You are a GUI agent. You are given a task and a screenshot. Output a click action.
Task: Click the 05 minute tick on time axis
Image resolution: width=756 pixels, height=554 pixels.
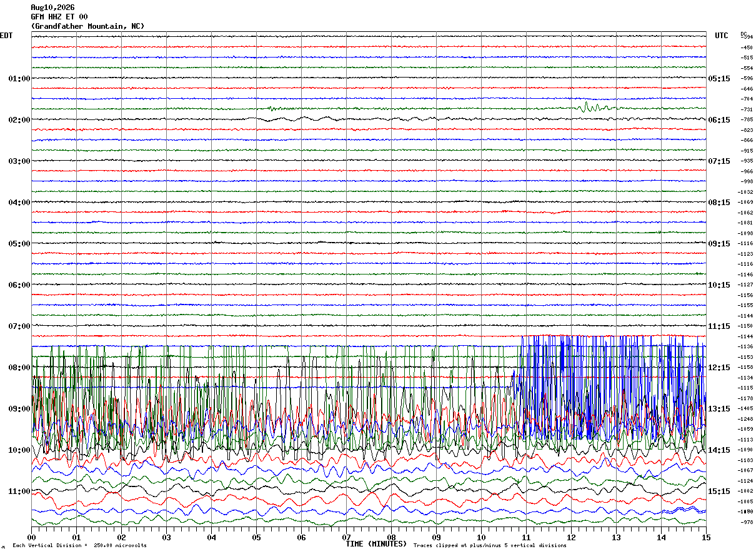(256, 537)
